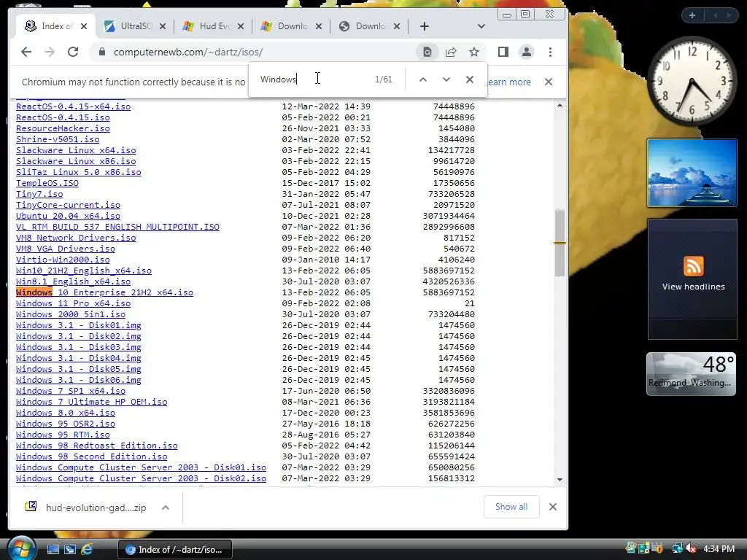Open the profile avatar menu
Image resolution: width=747 pixels, height=560 pixels.
pyautogui.click(x=527, y=52)
